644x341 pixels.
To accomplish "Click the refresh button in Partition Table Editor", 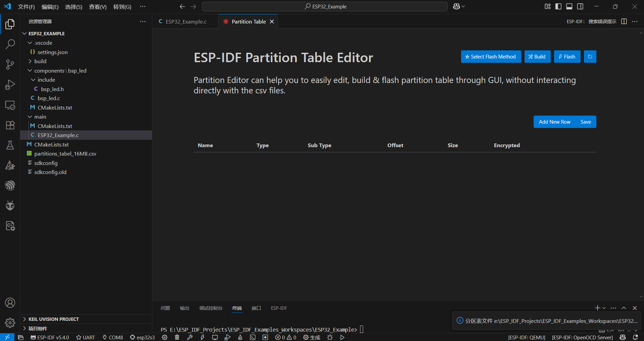I will pyautogui.click(x=590, y=57).
